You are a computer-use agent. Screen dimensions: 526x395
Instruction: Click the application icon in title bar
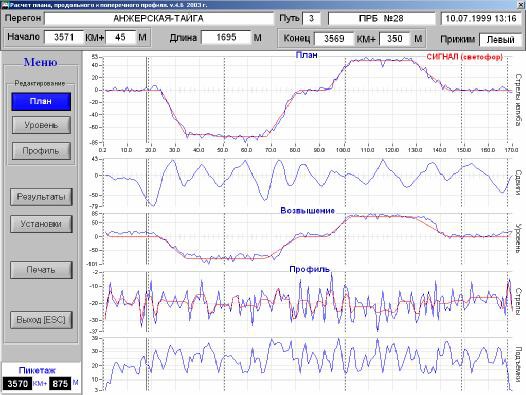[x=5, y=5]
